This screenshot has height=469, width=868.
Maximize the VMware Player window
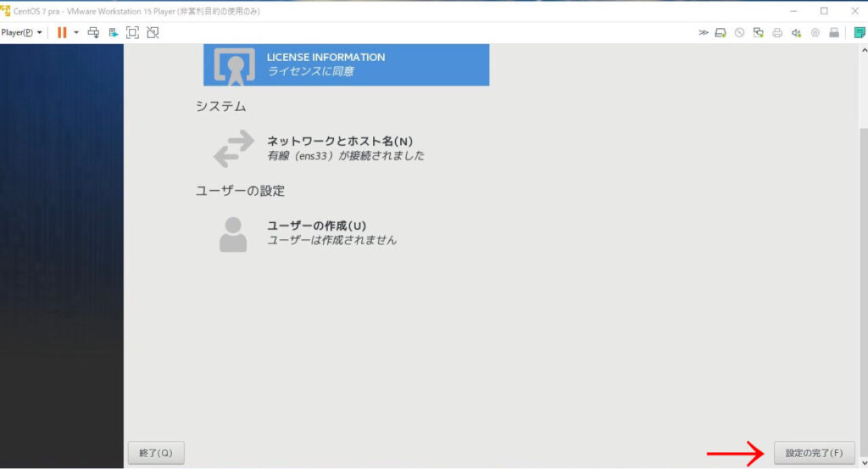coord(824,10)
